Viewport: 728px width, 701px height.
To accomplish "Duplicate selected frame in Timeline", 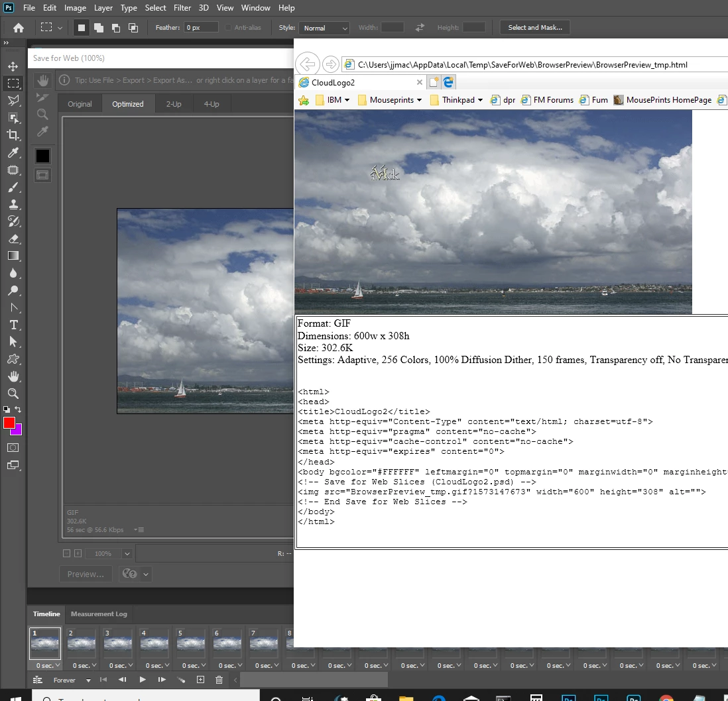I will (x=201, y=680).
